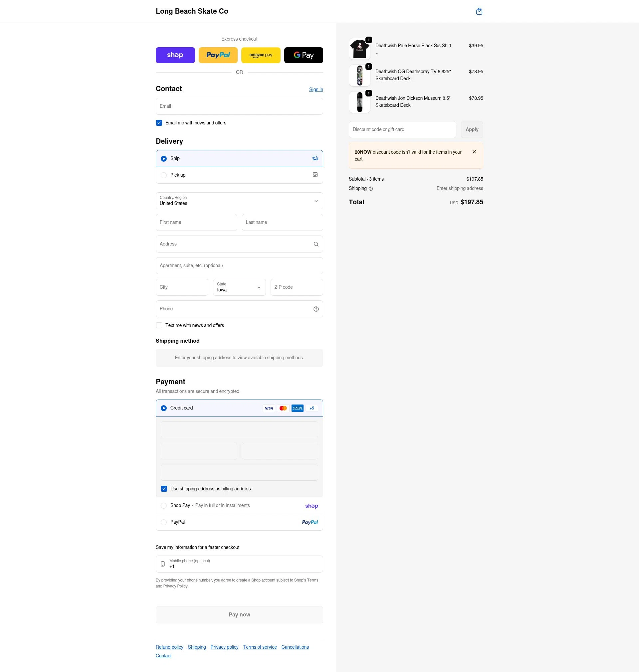The height and width of the screenshot is (672, 639).
Task: Open the State dropdown showing Iowa
Action: [239, 287]
